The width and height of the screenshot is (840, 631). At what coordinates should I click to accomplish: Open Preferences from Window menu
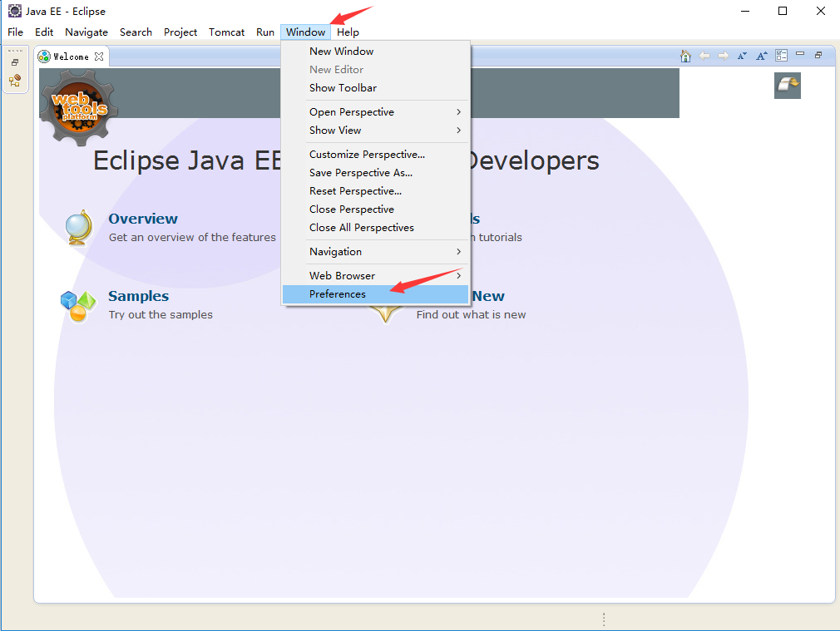pos(376,294)
